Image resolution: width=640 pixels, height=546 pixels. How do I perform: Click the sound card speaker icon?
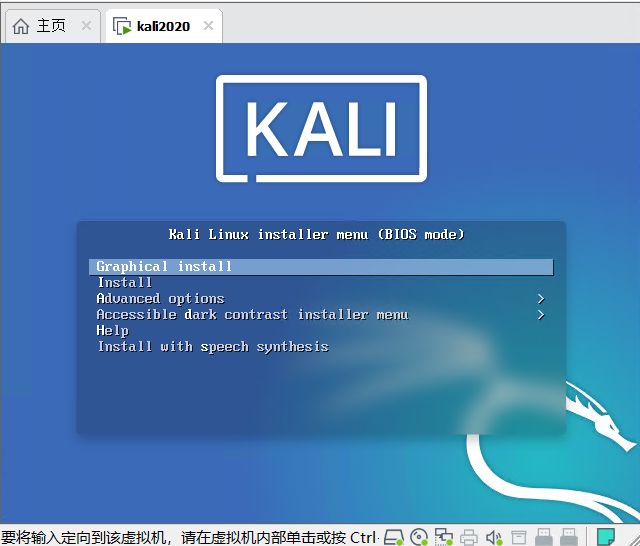click(x=493, y=537)
